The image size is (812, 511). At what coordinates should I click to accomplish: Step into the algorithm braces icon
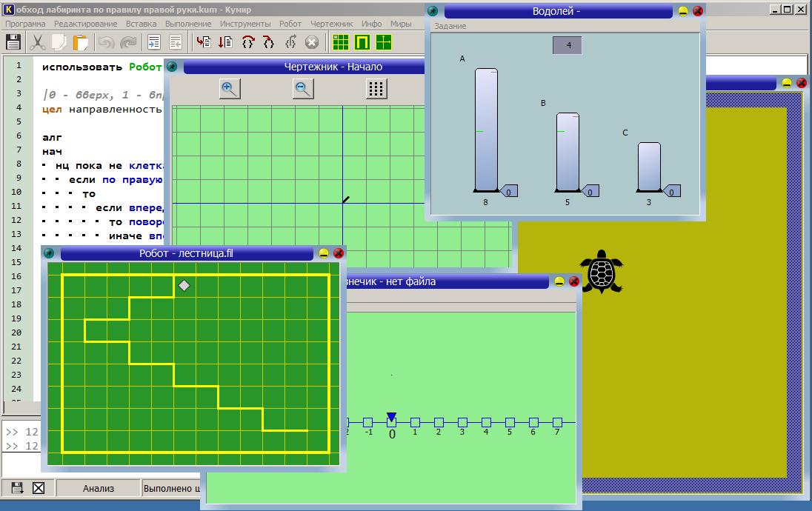click(x=269, y=42)
